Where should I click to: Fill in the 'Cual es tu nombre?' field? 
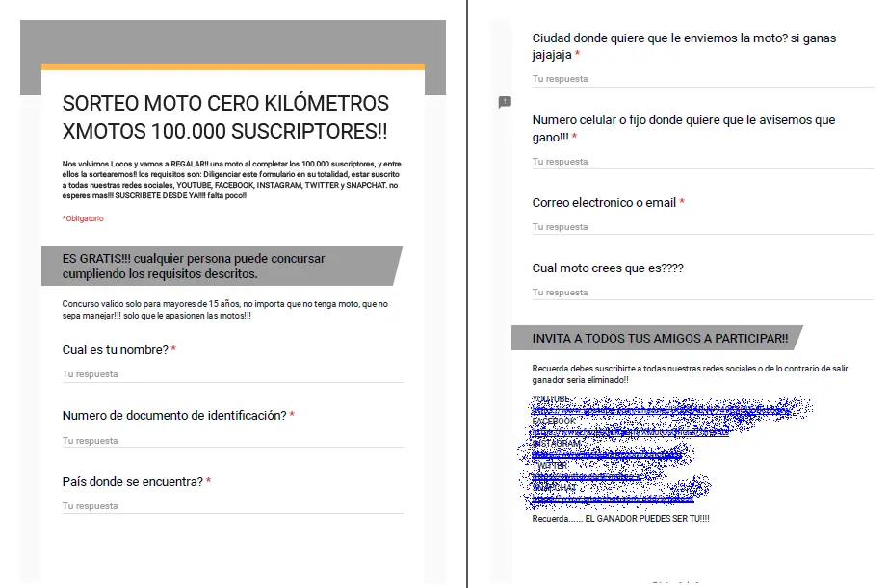233,374
